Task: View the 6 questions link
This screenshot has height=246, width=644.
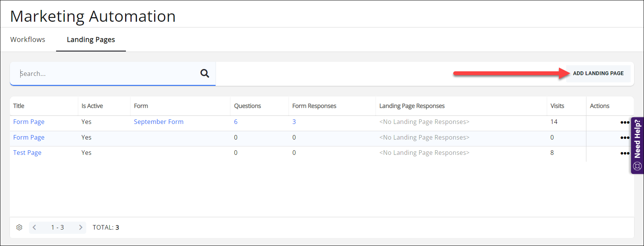Action: tap(235, 122)
